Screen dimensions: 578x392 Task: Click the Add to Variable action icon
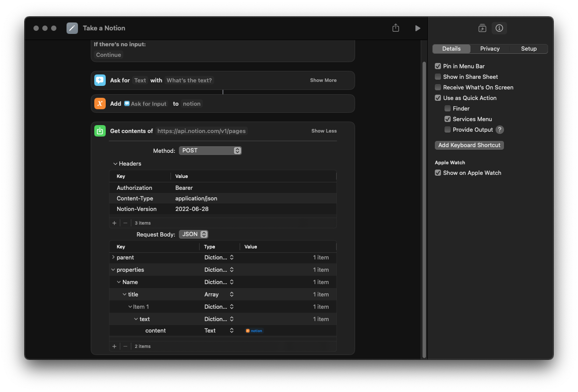[100, 104]
